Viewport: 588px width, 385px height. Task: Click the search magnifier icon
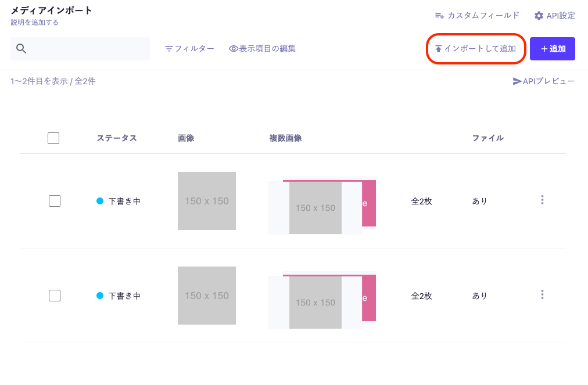(21, 49)
